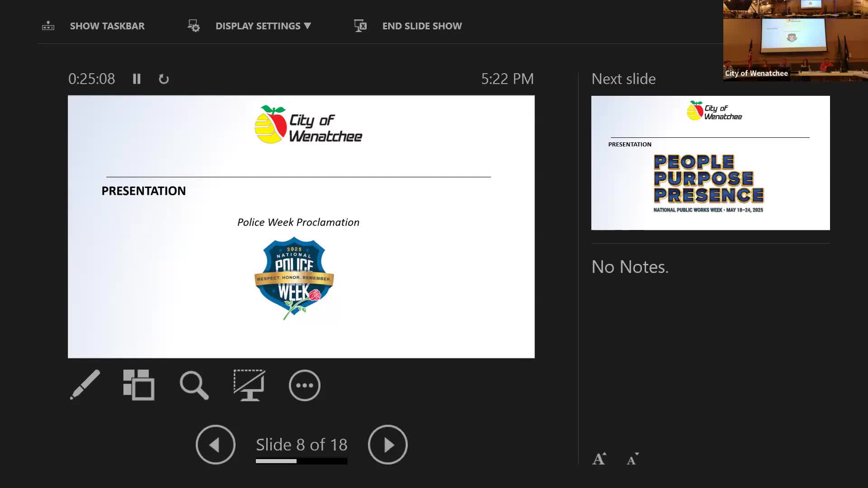Viewport: 868px width, 488px height.
Task: Click the National Police Week badge image
Action: tap(294, 278)
